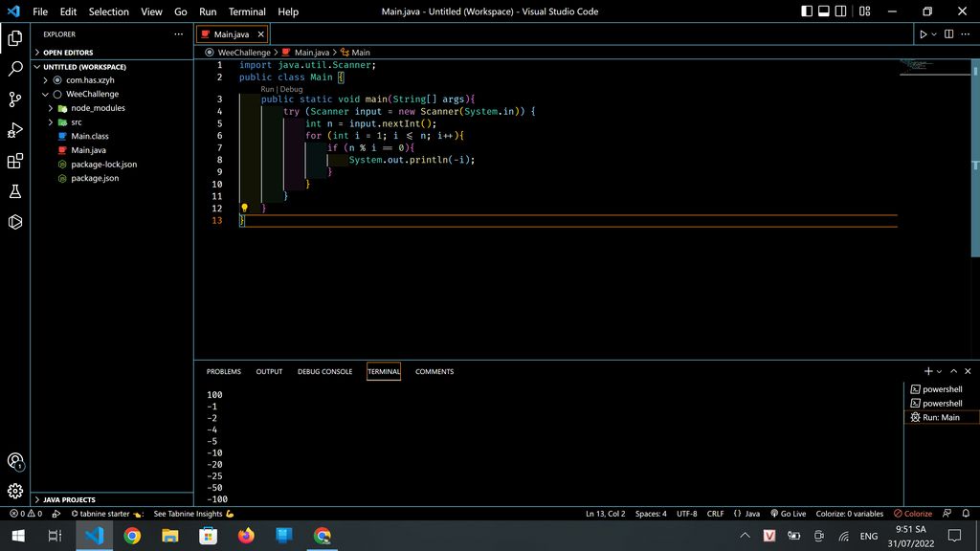Screen dimensions: 980x551
Task: Select the Run: Main terminal
Action: pyautogui.click(x=942, y=417)
